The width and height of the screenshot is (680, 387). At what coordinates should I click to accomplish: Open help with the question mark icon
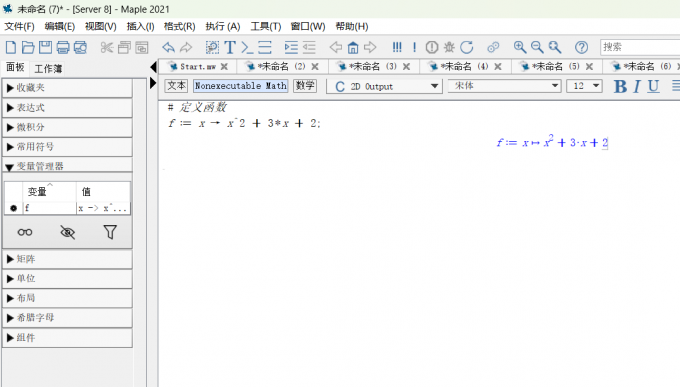[x=582, y=47]
